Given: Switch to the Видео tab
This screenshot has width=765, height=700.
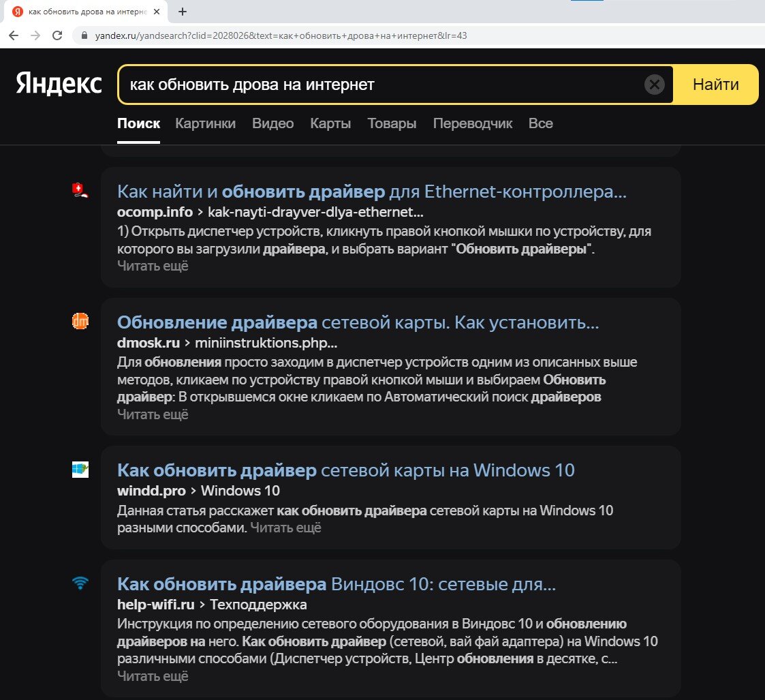Looking at the screenshot, I should point(272,123).
